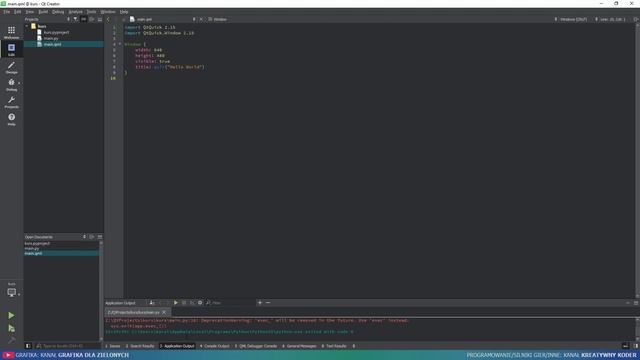Open the kit selector monitor icon
This screenshot has width=640, height=360.
[11, 292]
